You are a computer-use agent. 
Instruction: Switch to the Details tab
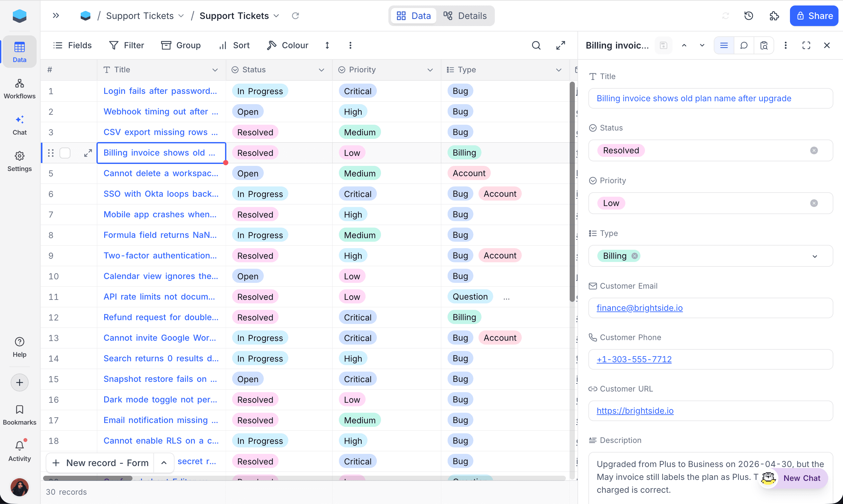click(465, 16)
